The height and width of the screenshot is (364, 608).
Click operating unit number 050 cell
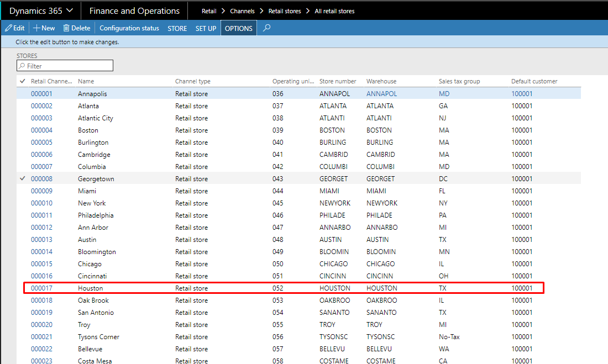(277, 264)
